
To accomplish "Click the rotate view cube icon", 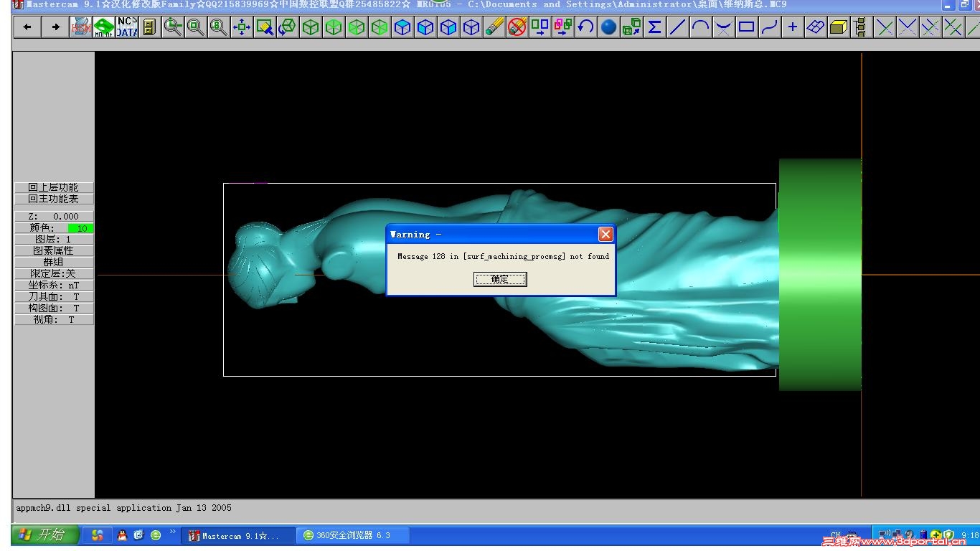I will click(288, 27).
